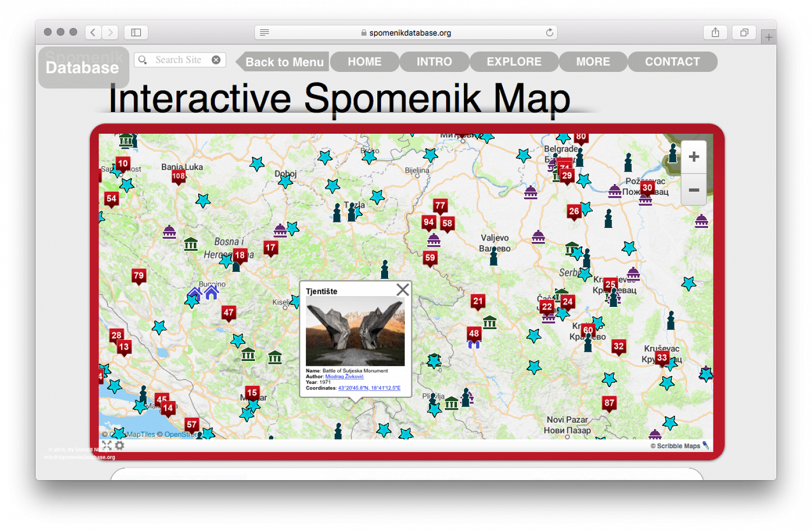This screenshot has width=812, height=531.
Task: Click the Back to Menu button
Action: (x=283, y=62)
